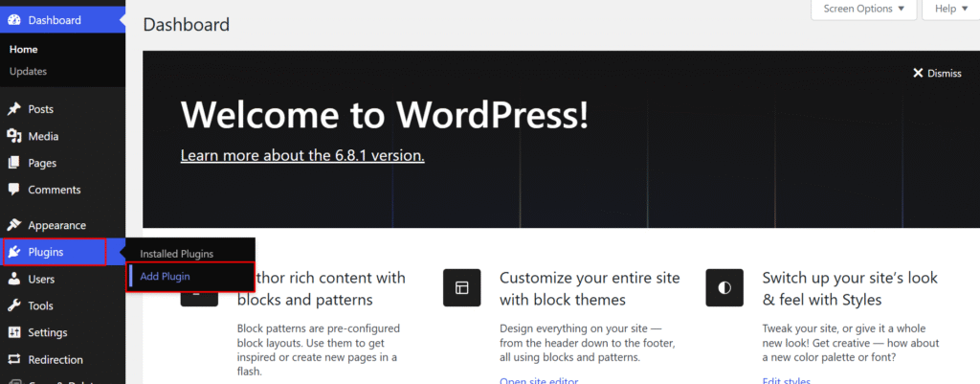Screen dimensions: 980x384
Task: Open the Tools menu
Action: point(62,306)
